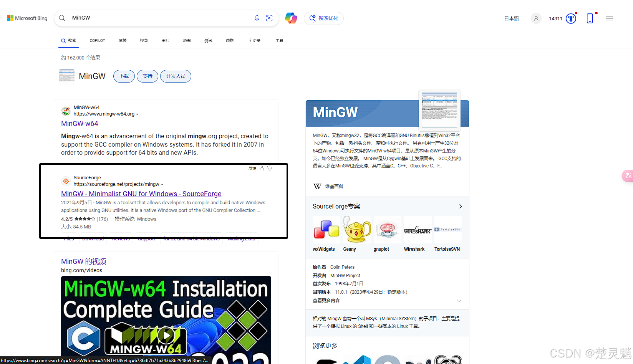Open the hamburger settings menu
Screen dimensions: 633x364
pos(610,18)
